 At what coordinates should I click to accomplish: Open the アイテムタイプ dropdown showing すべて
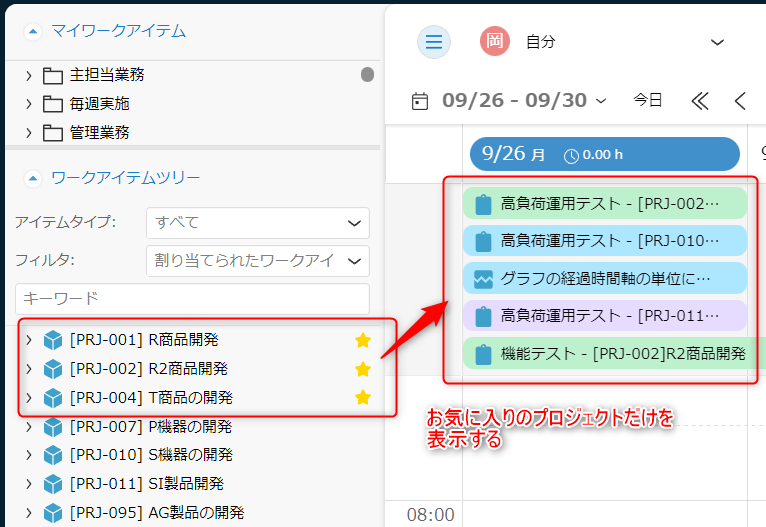pyautogui.click(x=257, y=222)
